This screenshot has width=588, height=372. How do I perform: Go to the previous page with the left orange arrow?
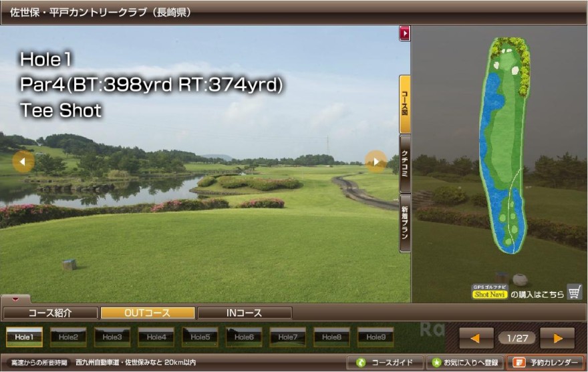476,338
